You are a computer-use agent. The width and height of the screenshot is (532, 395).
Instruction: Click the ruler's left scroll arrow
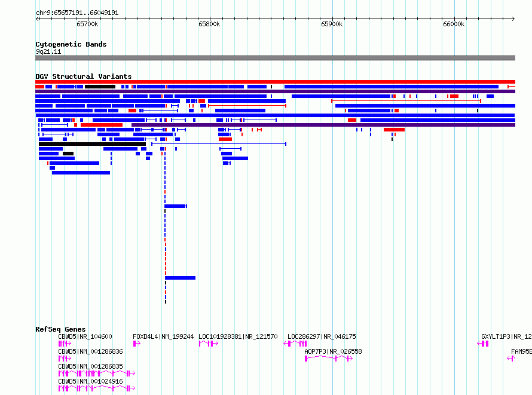(x=37, y=19)
